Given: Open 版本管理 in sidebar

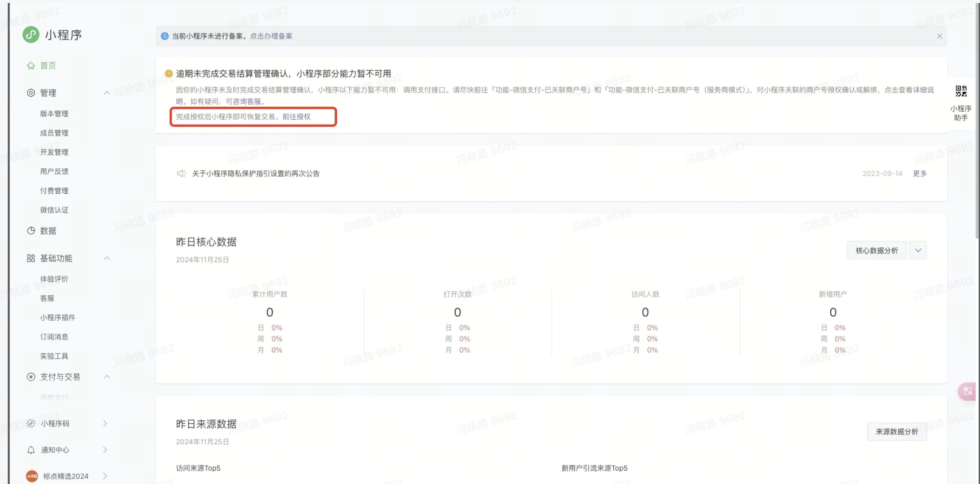Looking at the screenshot, I should pos(54,114).
